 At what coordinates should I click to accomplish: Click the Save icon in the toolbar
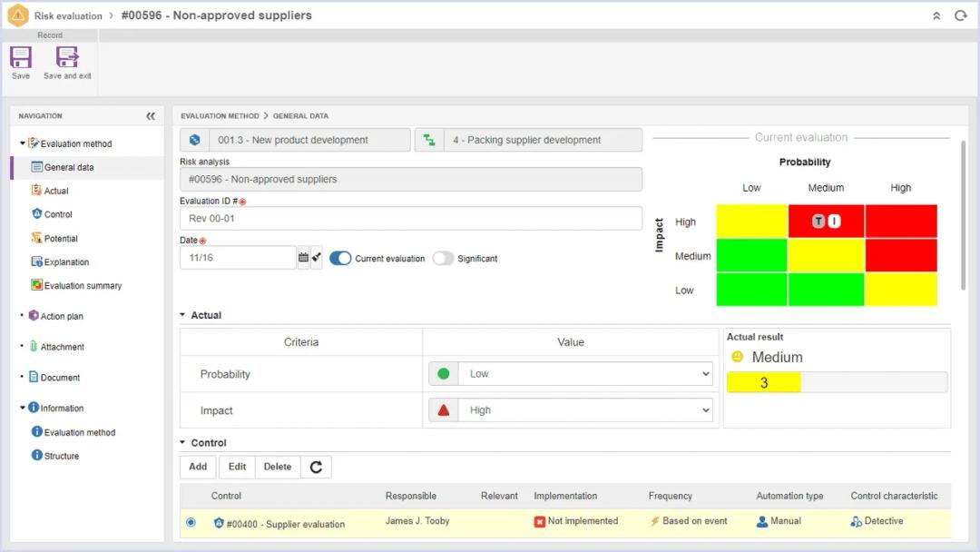[x=21, y=58]
